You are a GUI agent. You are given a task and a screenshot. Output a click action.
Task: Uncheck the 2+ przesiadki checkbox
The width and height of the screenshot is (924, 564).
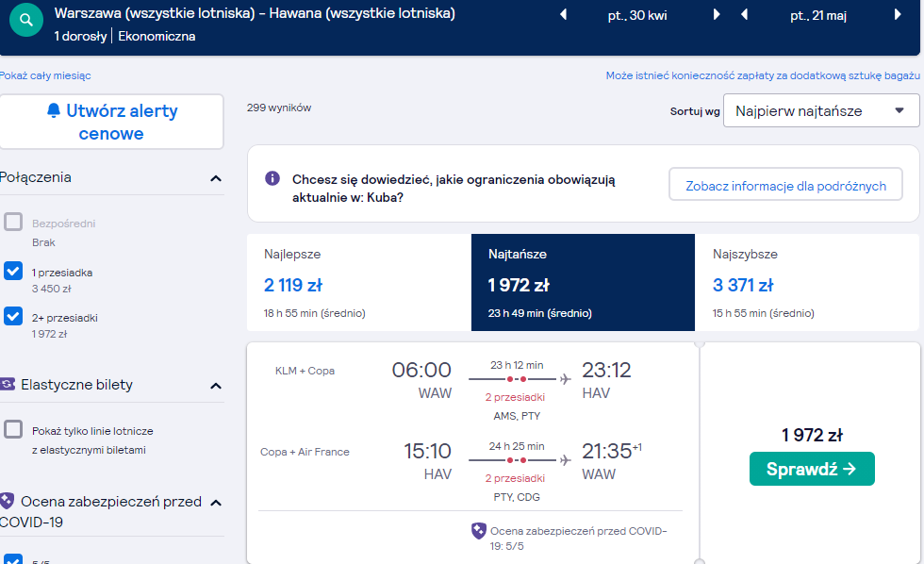point(13,317)
